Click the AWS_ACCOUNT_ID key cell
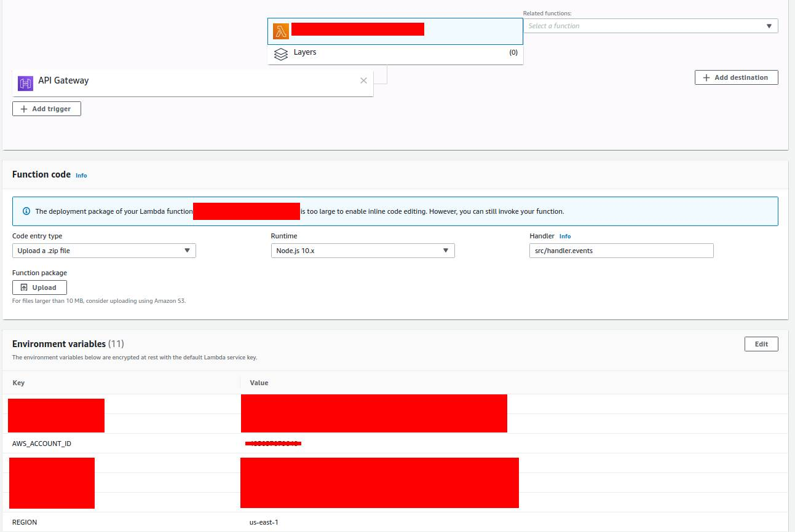 click(42, 444)
